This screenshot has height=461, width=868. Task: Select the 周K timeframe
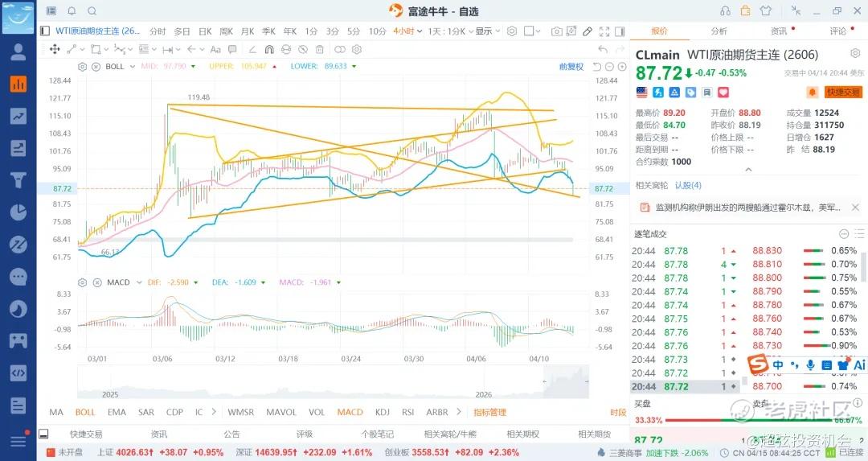point(227,31)
